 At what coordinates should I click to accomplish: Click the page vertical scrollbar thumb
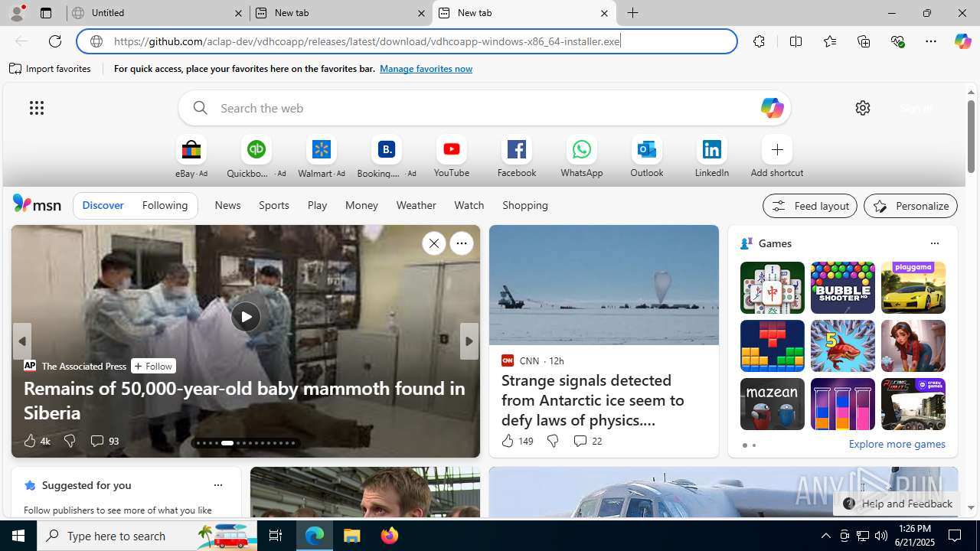(971, 135)
